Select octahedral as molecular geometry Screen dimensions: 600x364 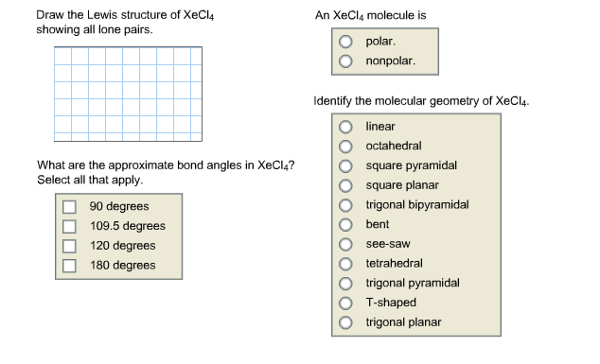point(345,146)
